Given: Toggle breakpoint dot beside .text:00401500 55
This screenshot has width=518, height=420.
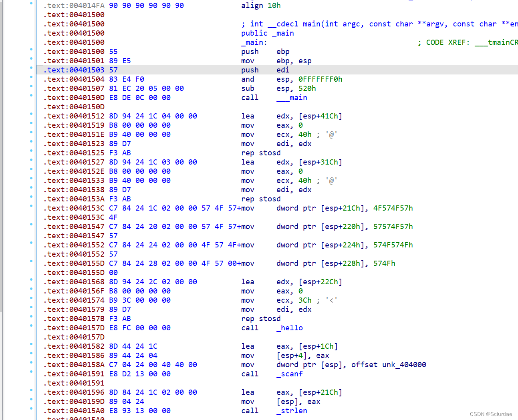Looking at the screenshot, I should point(31,49).
